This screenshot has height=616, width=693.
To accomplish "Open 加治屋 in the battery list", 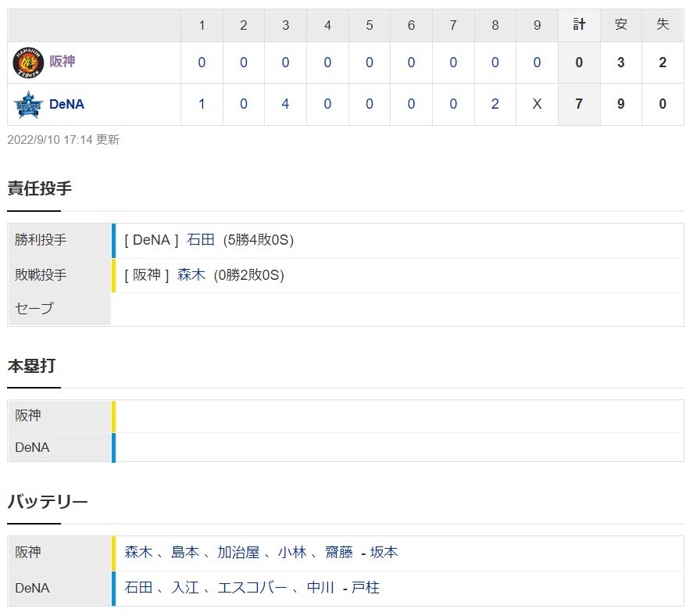I will click(x=238, y=553).
